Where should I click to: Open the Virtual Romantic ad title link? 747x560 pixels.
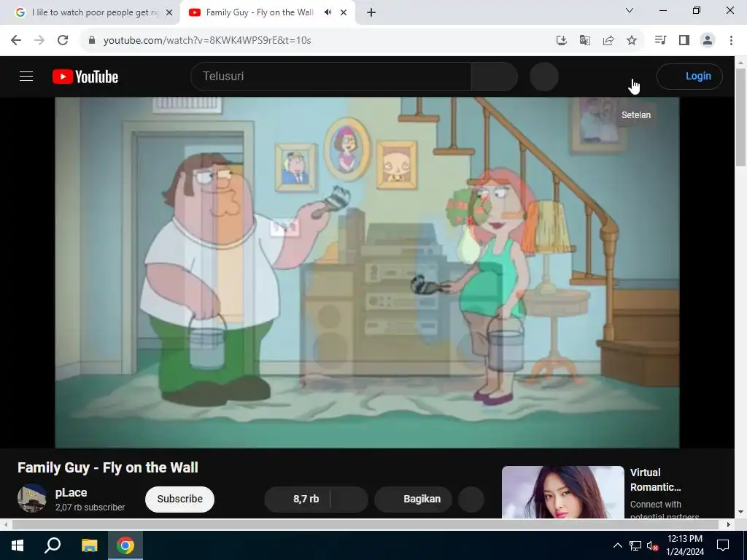656,480
